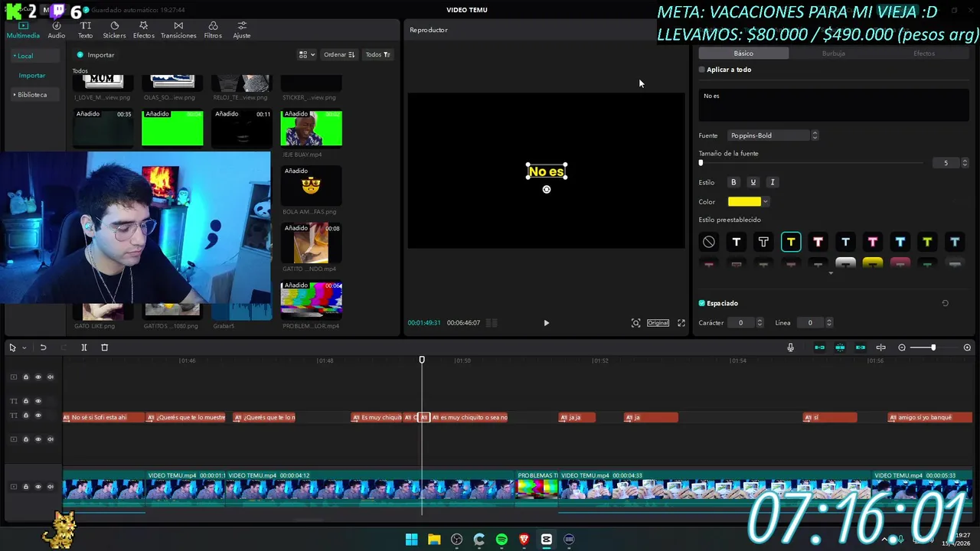The image size is (980, 551).
Task: Toggle italic text style
Action: [773, 182]
